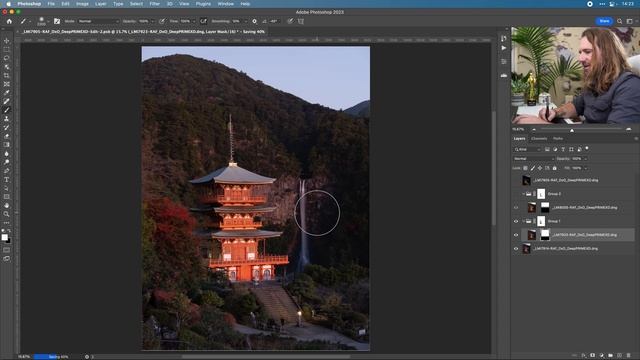Toggle visibility of the selected masked layer
This screenshot has width=640, height=360.
[516, 235]
